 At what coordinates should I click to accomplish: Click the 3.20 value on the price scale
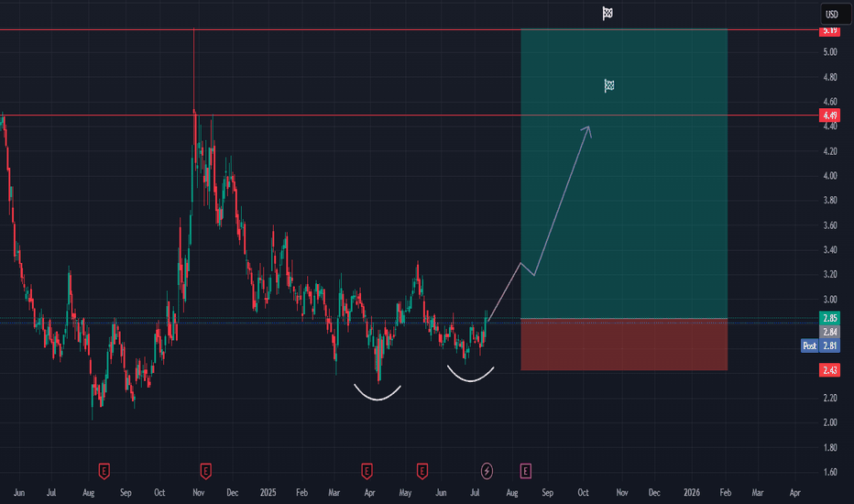click(830, 275)
